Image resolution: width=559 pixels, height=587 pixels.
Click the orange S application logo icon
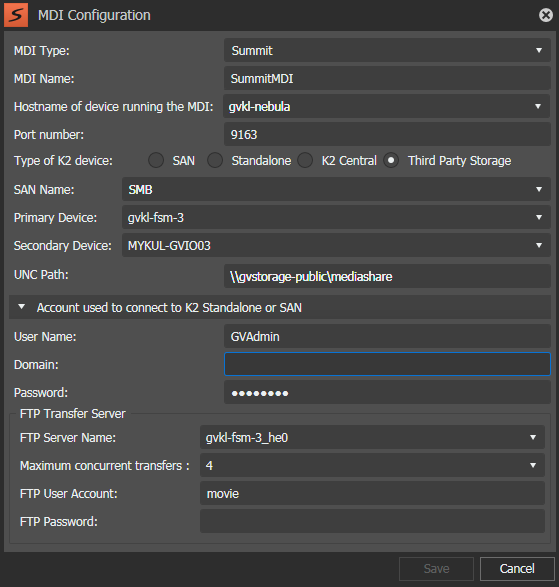pyautogui.click(x=16, y=15)
